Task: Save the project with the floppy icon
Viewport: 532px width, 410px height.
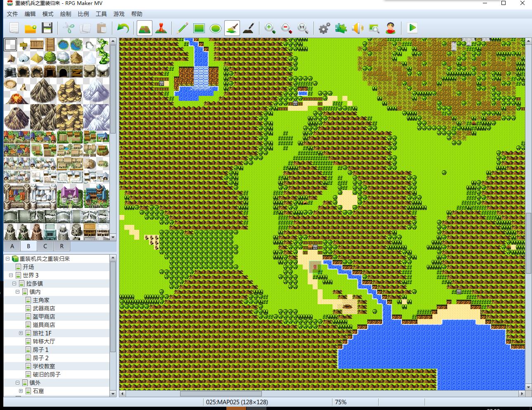Action: [47, 28]
